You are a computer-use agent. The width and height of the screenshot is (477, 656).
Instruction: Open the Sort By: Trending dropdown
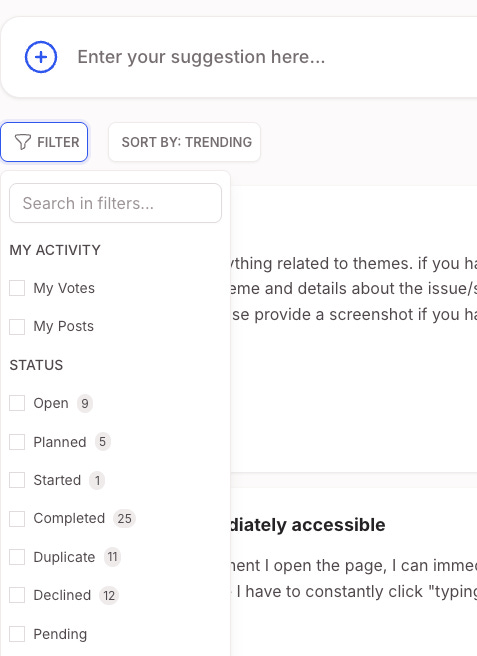[x=185, y=142]
